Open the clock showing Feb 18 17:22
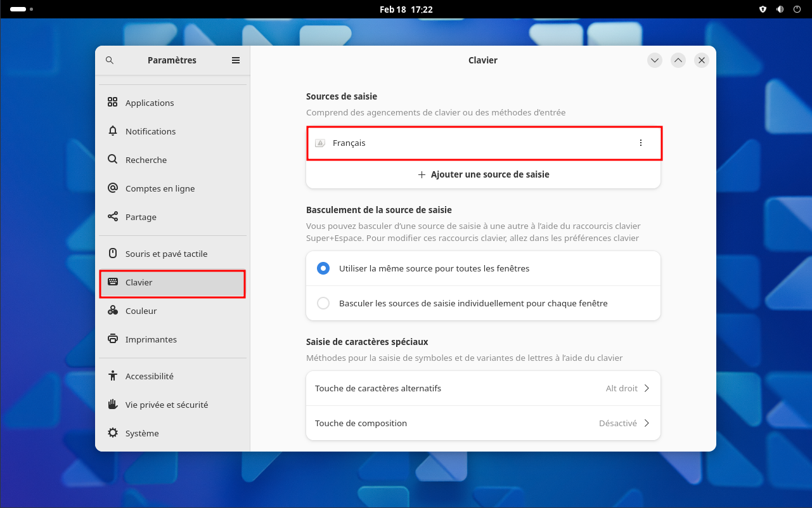Viewport: 812px width, 508px height. click(406, 10)
